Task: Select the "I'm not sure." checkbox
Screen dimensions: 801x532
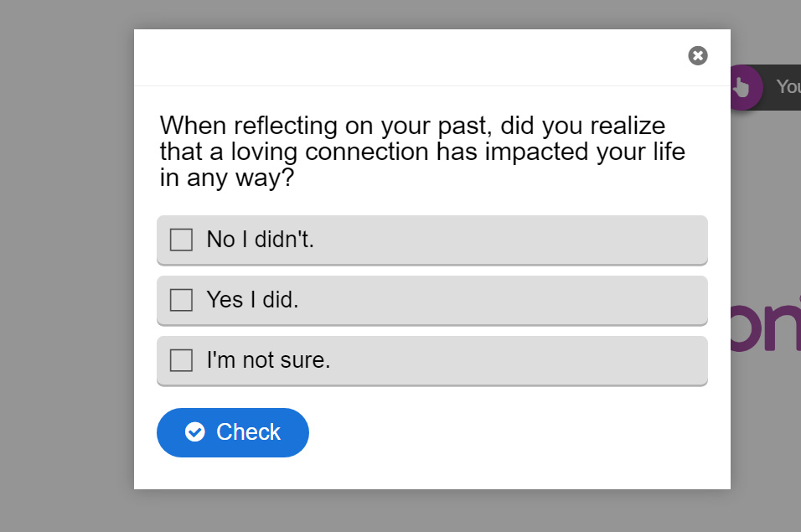Action: point(181,360)
